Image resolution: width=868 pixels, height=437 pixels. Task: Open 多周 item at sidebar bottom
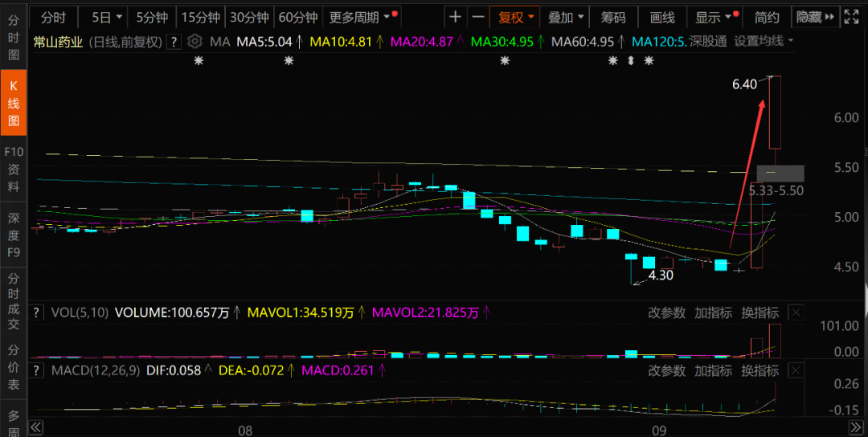pos(14,423)
